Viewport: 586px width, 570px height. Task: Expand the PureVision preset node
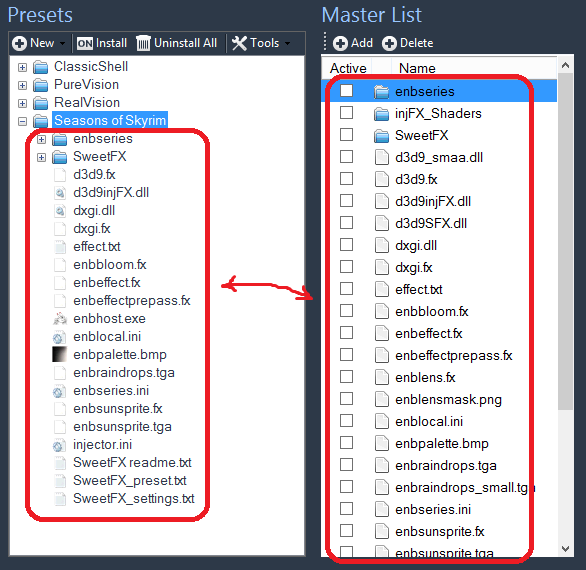(x=22, y=85)
